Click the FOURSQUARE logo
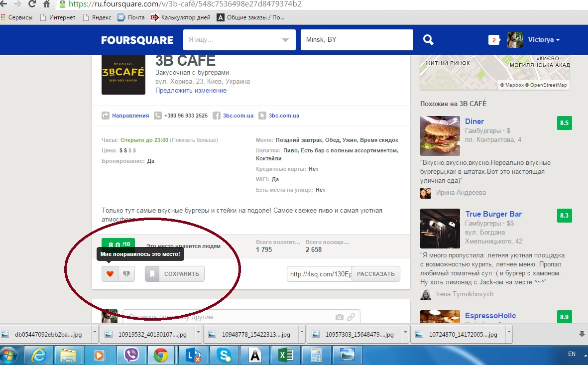Viewport: 588px width, 365px height. (x=137, y=40)
